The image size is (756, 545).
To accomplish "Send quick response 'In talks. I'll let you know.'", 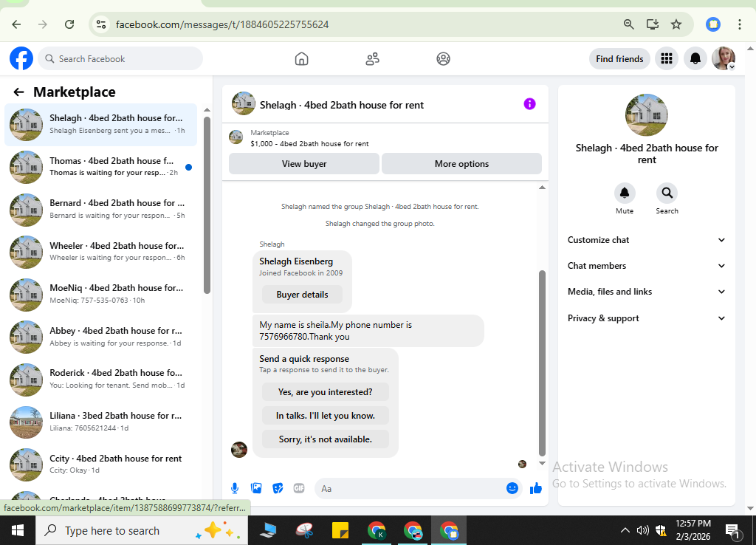I will tap(325, 415).
